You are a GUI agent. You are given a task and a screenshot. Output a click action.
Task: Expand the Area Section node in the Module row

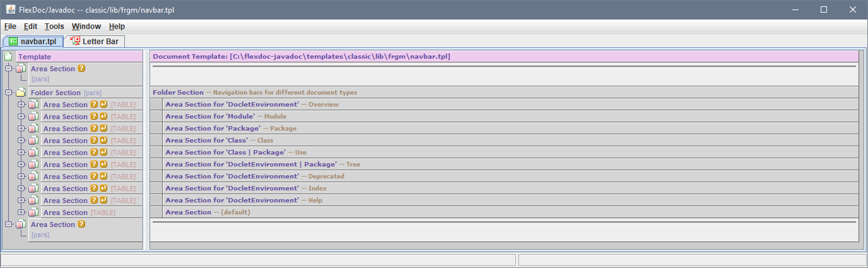click(21, 117)
